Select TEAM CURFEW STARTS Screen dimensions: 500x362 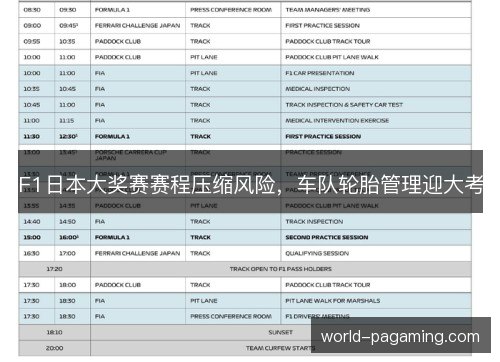tap(281, 348)
